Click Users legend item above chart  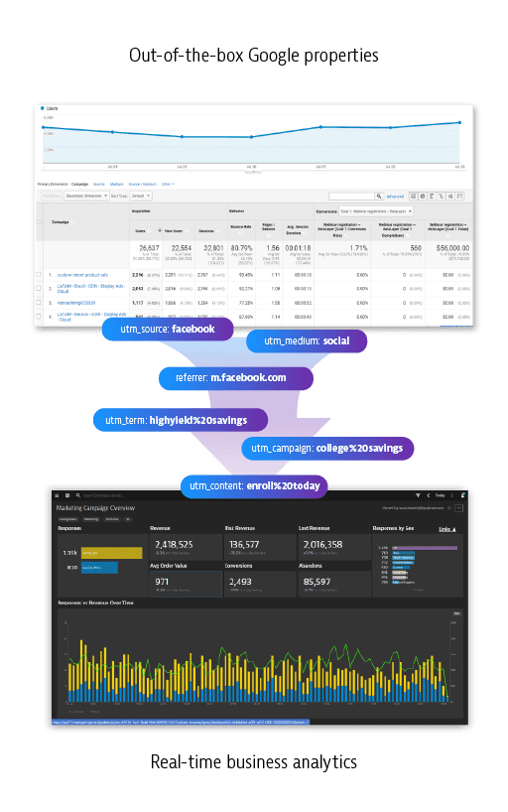tap(50, 108)
